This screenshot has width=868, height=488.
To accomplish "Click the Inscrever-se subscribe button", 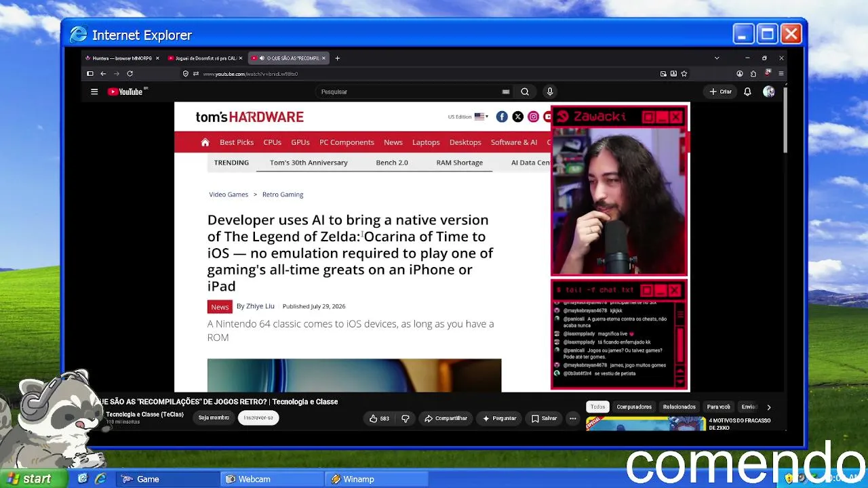I will pyautogui.click(x=258, y=418).
